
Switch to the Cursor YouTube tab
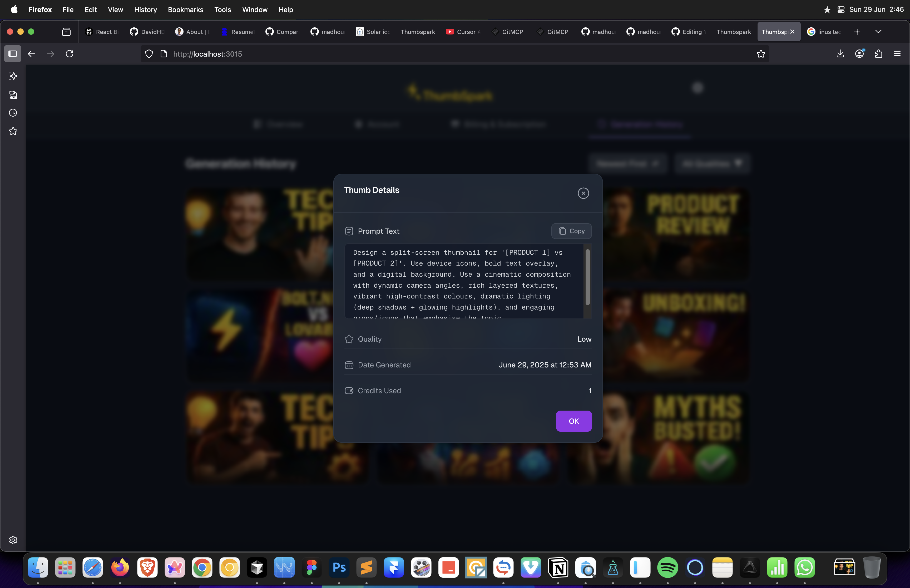pos(463,32)
